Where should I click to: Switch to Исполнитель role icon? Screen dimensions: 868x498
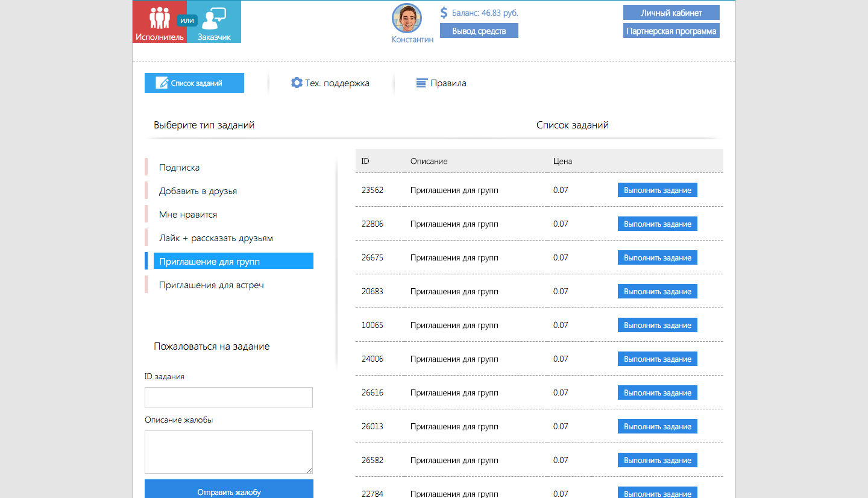point(159,19)
